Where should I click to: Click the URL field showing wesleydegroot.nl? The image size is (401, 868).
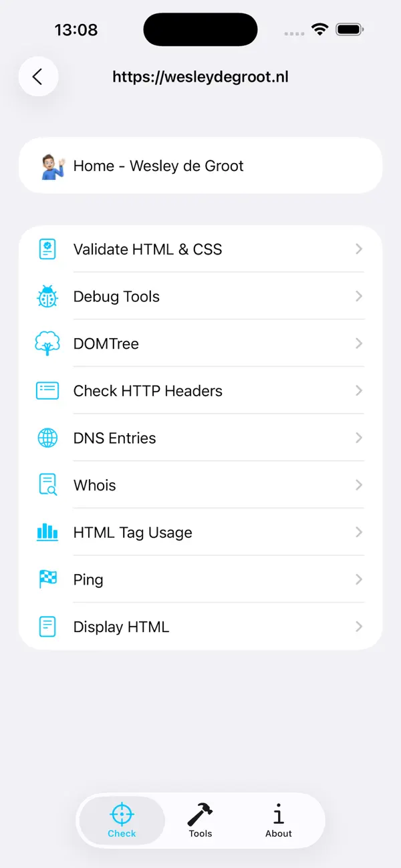point(200,77)
